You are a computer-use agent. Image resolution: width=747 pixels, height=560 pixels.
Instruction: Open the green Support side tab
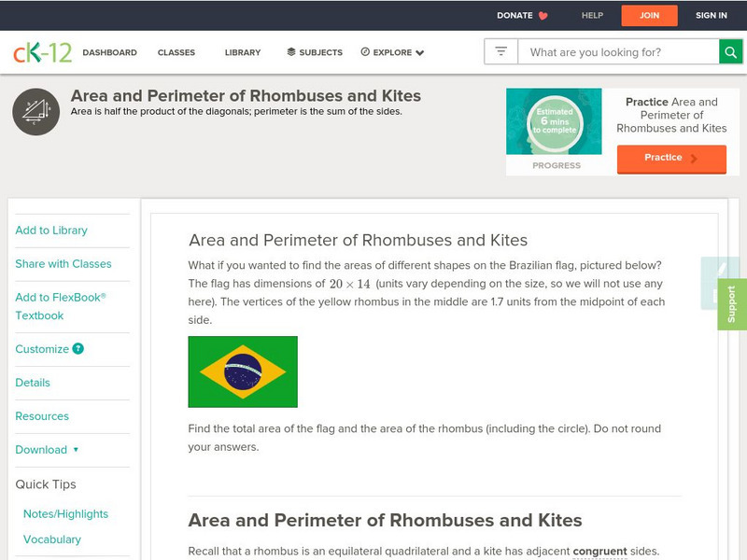pyautogui.click(x=732, y=304)
